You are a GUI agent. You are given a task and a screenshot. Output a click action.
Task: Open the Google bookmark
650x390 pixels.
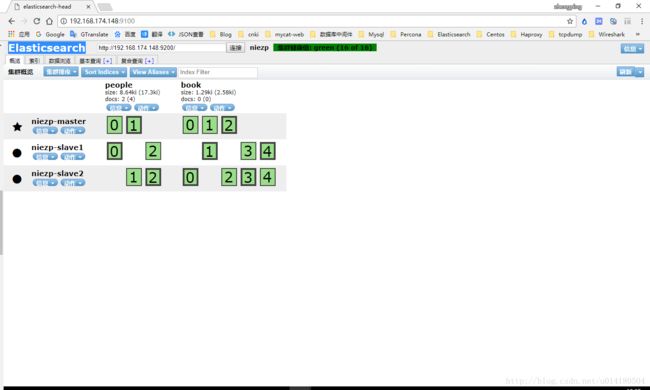coord(50,34)
